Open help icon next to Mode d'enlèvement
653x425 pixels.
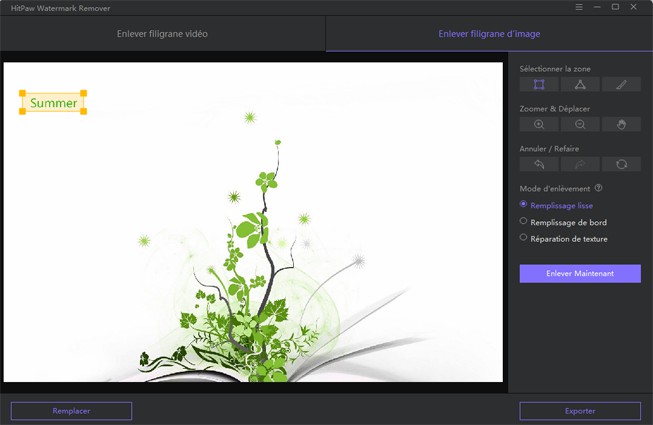point(598,188)
